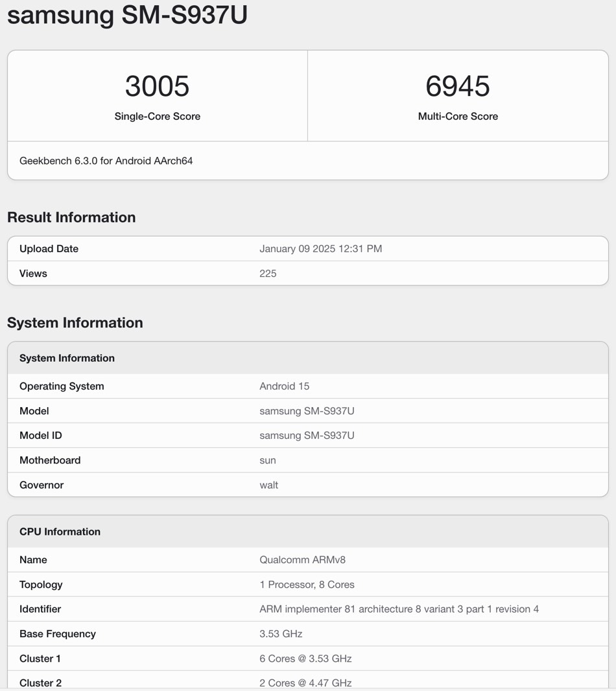This screenshot has width=616, height=691.
Task: Click the "Topology" row label
Action: (x=41, y=584)
